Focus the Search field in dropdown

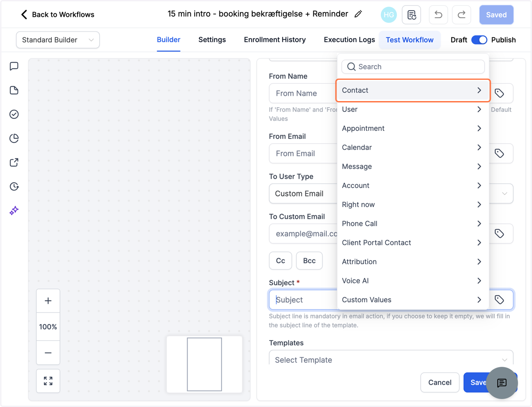(413, 67)
